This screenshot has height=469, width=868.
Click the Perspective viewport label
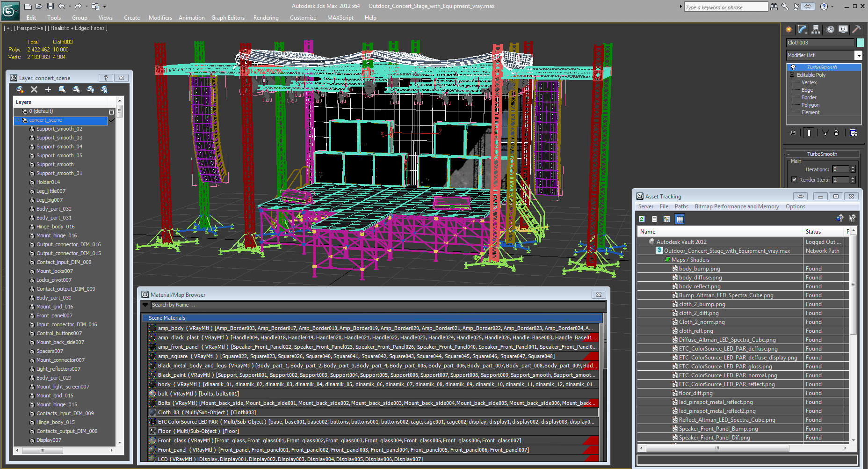[x=30, y=28]
